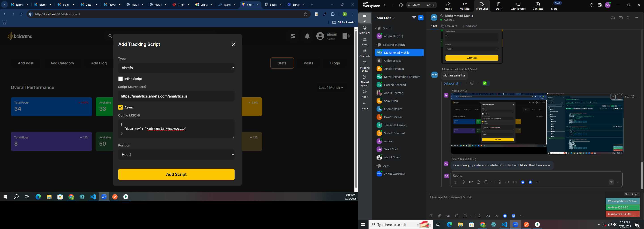The image size is (644, 229).
Task: Open the Resources tab in chat
Action: [449, 26]
